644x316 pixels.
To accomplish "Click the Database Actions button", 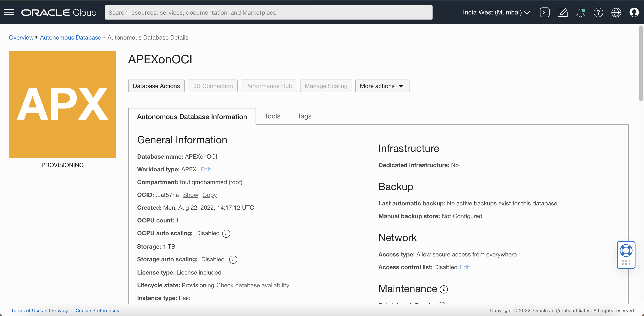I will pos(156,86).
